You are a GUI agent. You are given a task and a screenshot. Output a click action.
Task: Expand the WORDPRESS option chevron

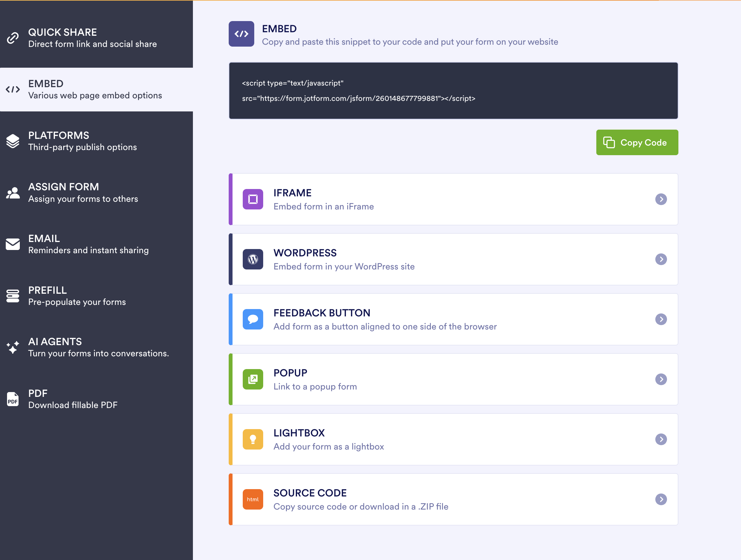[661, 259]
